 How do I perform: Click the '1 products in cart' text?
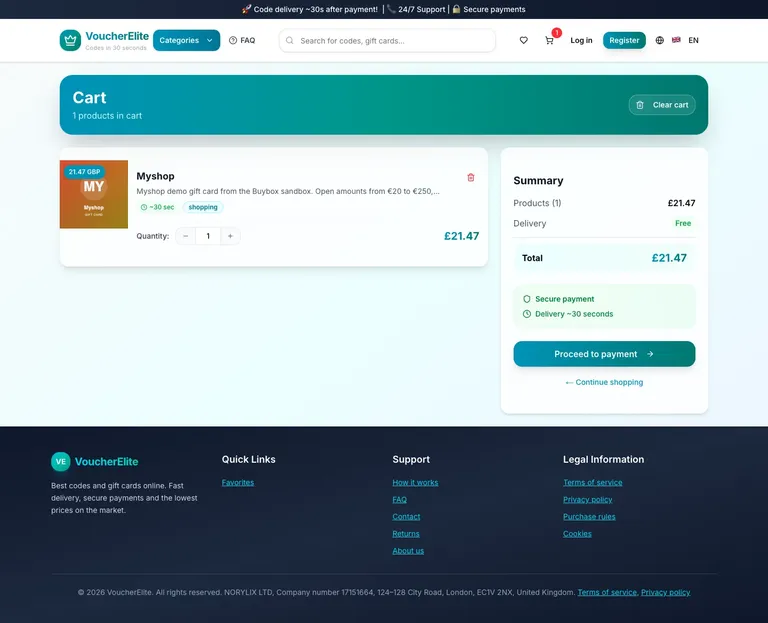pyautogui.click(x=107, y=116)
